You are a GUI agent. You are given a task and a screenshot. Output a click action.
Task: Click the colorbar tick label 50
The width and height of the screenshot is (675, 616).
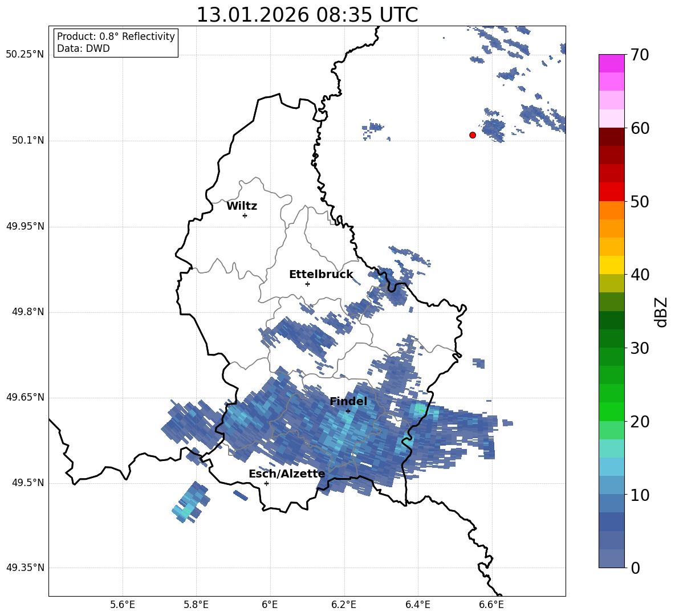click(640, 201)
